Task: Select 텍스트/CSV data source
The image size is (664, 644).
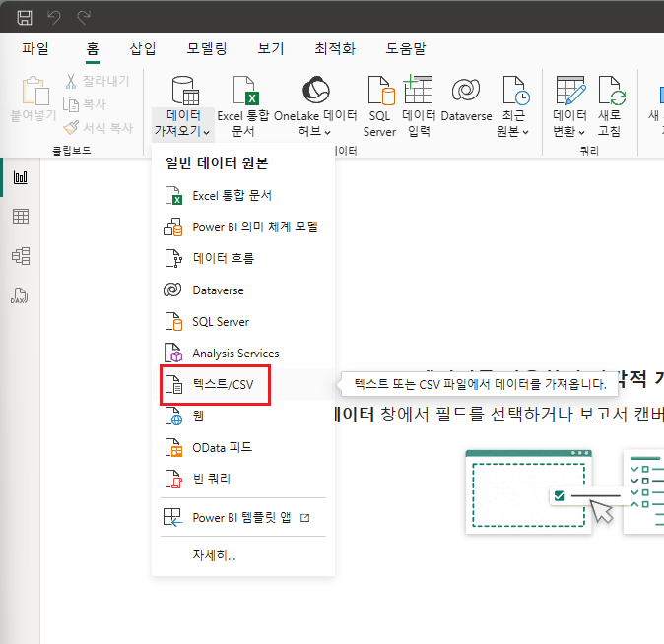Action: (x=243, y=384)
